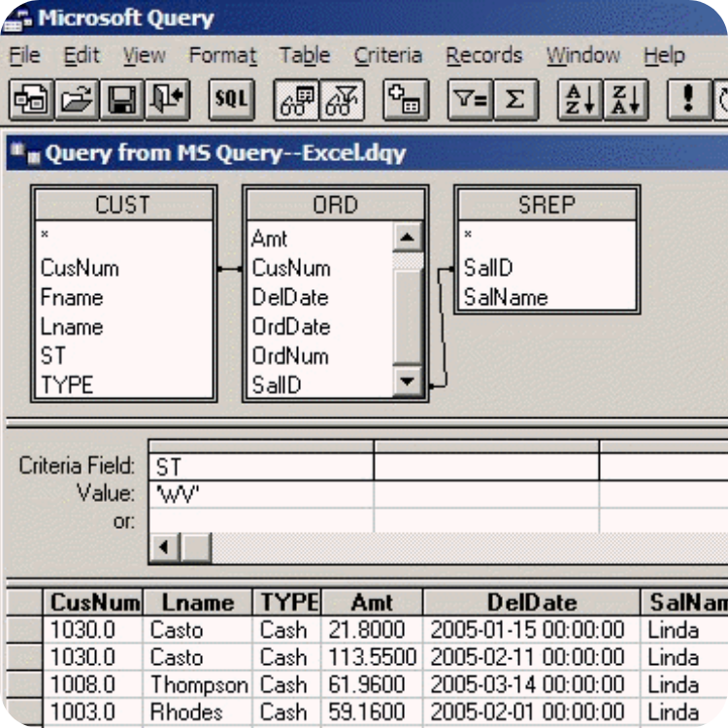The image size is (728, 728).
Task: Select SalID field in SREP table
Action: pyautogui.click(x=488, y=268)
